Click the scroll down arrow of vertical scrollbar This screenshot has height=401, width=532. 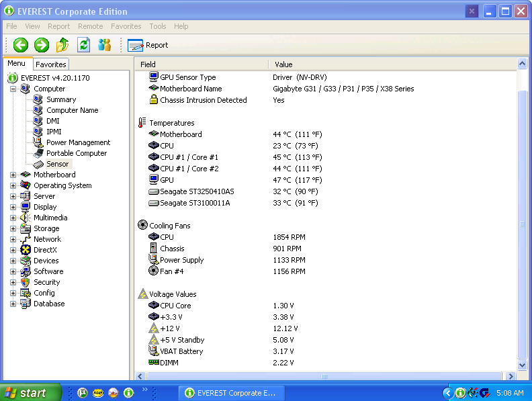523,365
